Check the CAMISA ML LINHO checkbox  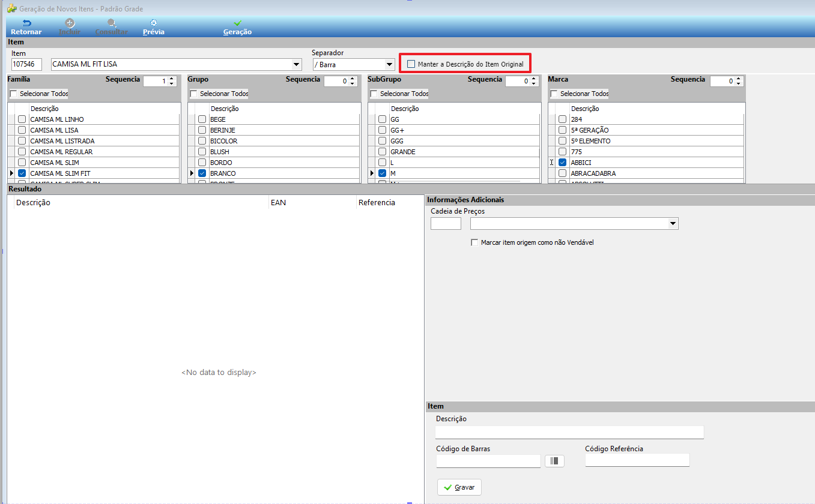(x=22, y=119)
